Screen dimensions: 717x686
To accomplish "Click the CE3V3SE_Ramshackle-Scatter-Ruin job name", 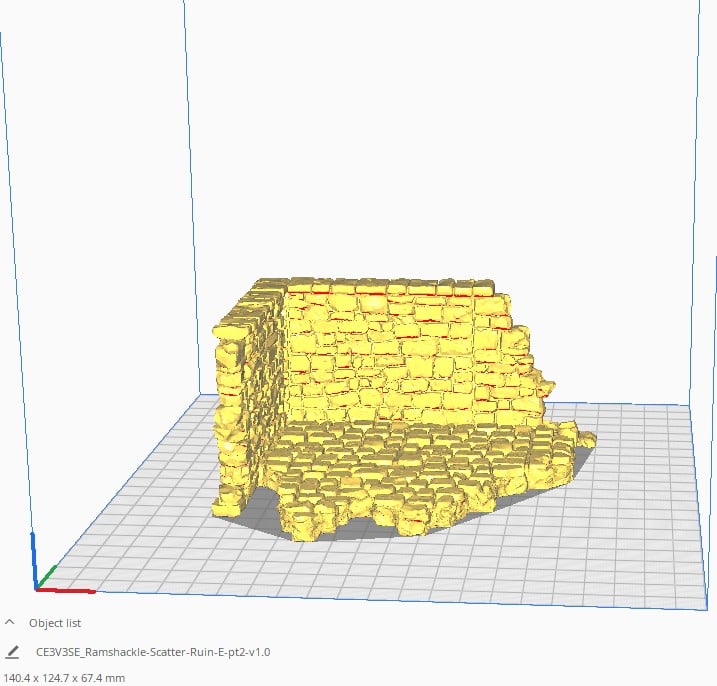I will point(152,652).
